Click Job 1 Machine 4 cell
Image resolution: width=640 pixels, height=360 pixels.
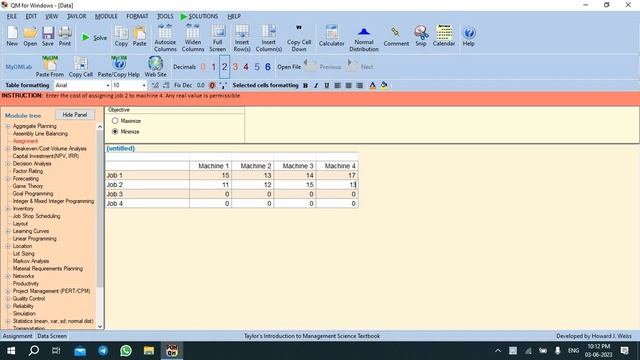337,176
